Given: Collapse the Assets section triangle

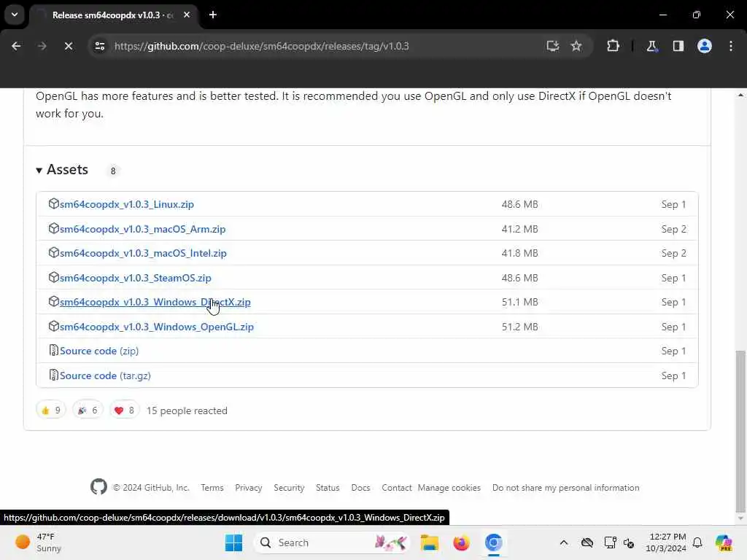Looking at the screenshot, I should click(39, 170).
